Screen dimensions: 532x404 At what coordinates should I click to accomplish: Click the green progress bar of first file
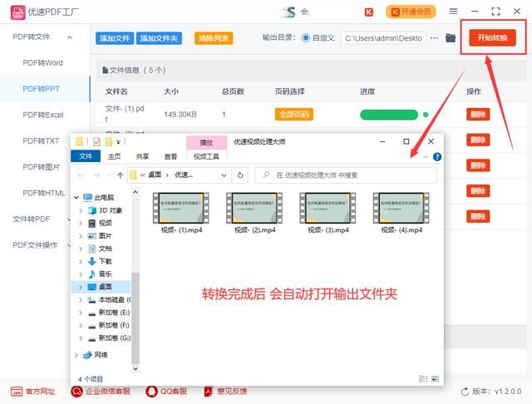[389, 115]
